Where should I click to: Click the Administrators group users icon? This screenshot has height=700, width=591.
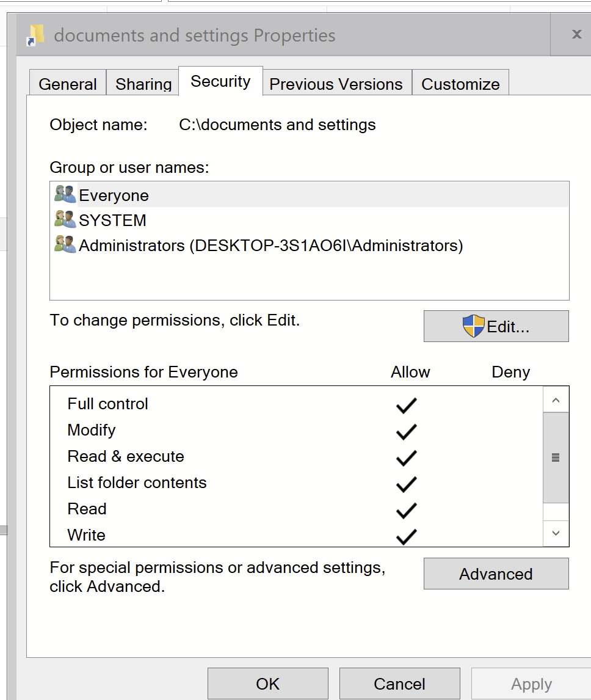(x=65, y=245)
